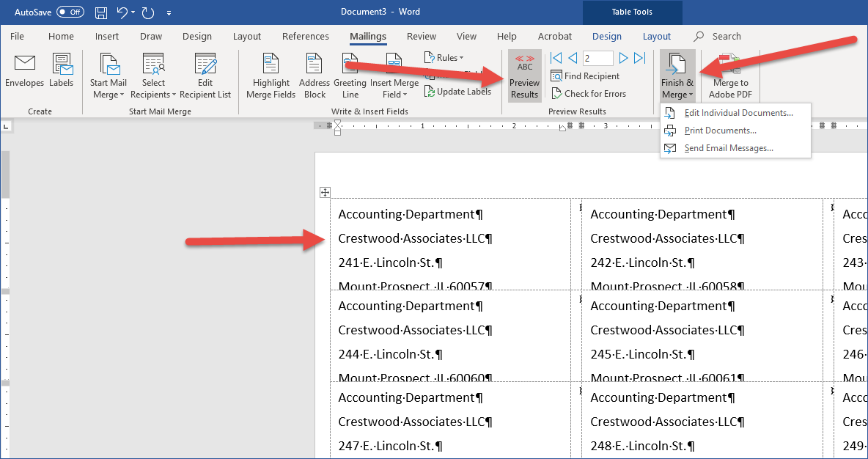Click Find Recipient
Screen dimensions: 868x459
point(585,76)
